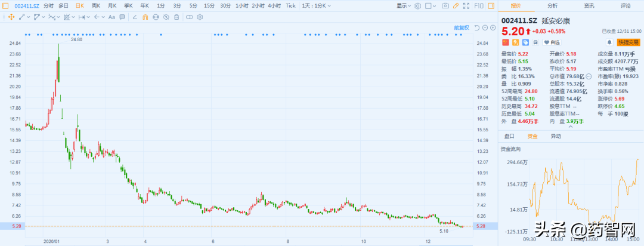Toggle the magnet snap mode
644x246 pixels.
[x=145, y=17]
